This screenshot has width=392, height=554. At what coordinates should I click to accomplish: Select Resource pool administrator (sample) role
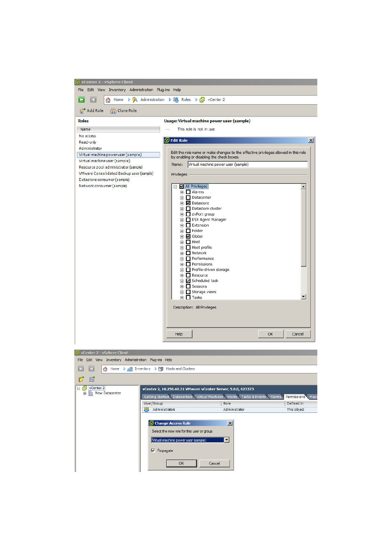[111, 167]
